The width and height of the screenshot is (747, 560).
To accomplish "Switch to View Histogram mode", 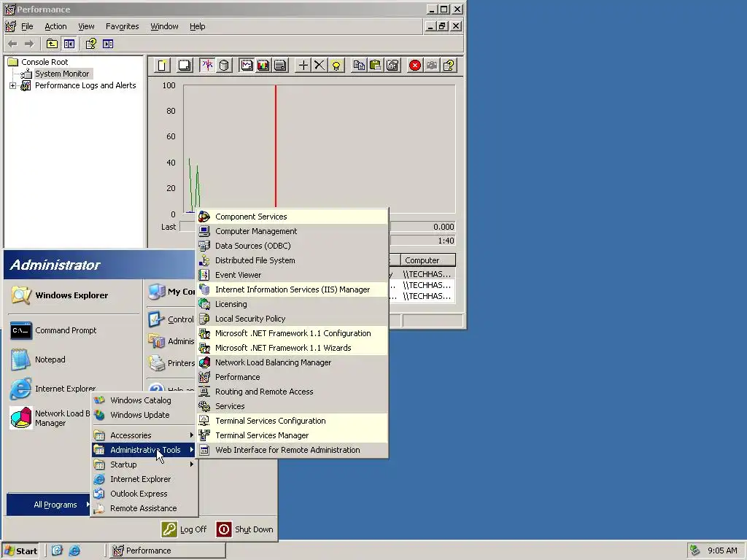I will tap(263, 65).
